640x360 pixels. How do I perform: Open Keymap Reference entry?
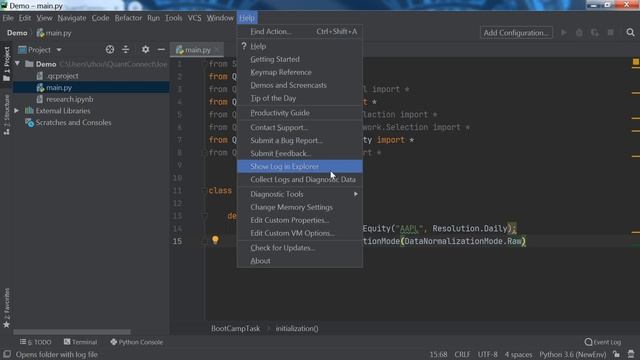pos(300,72)
